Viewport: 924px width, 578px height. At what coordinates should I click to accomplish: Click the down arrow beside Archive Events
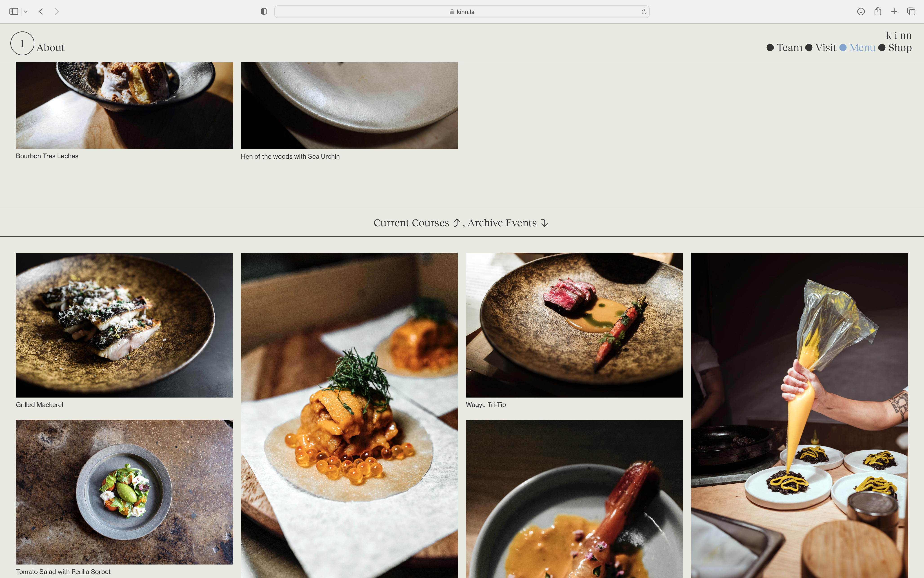pos(544,223)
